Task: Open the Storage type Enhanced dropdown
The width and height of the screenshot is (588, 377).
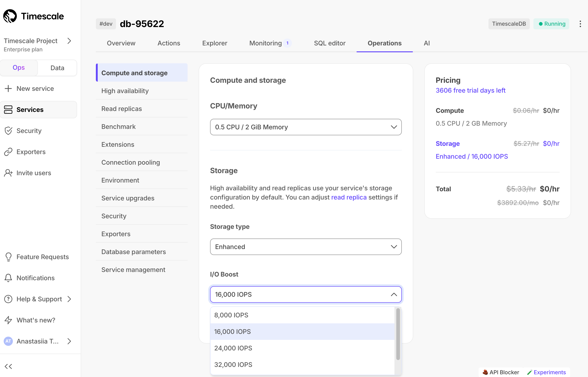Action: (x=306, y=247)
